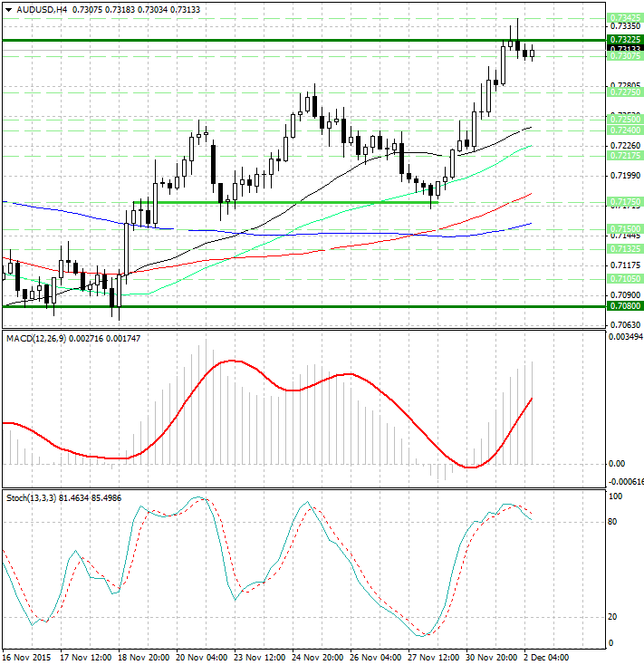Click the 2 Dec 04:00 time label

[x=546, y=658]
